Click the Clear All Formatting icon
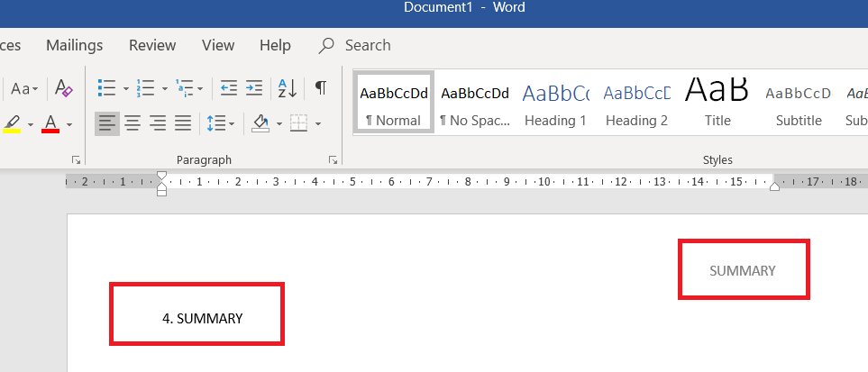 (63, 88)
